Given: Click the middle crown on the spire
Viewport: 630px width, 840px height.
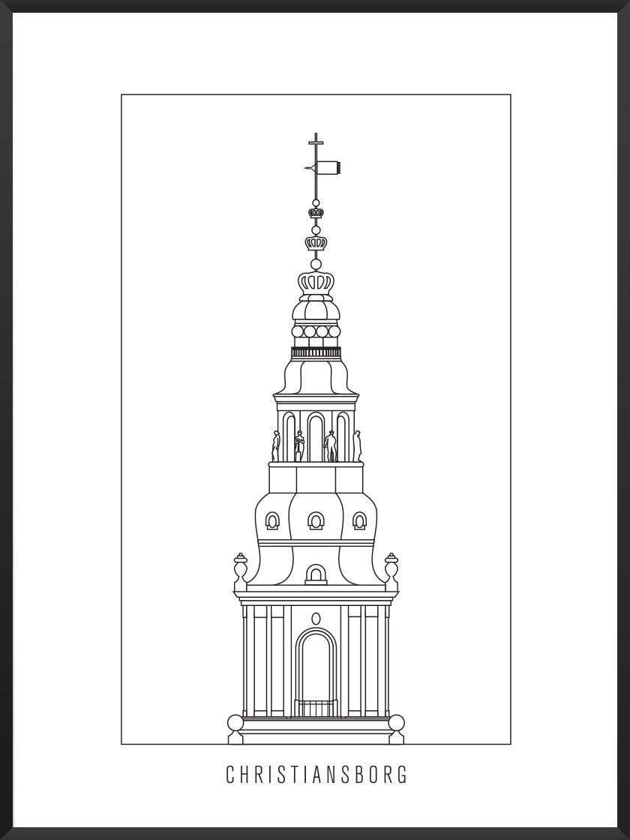Looking at the screenshot, I should point(316,242).
